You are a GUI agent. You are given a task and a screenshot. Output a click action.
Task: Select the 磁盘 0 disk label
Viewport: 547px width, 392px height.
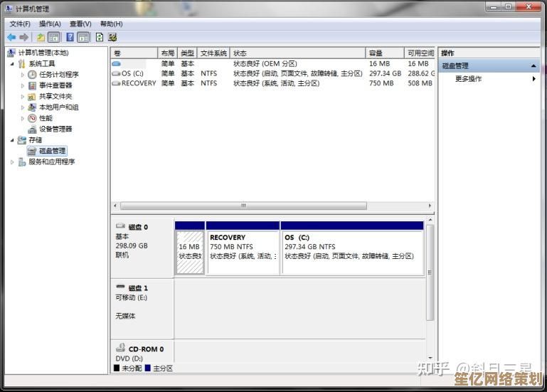coord(138,227)
